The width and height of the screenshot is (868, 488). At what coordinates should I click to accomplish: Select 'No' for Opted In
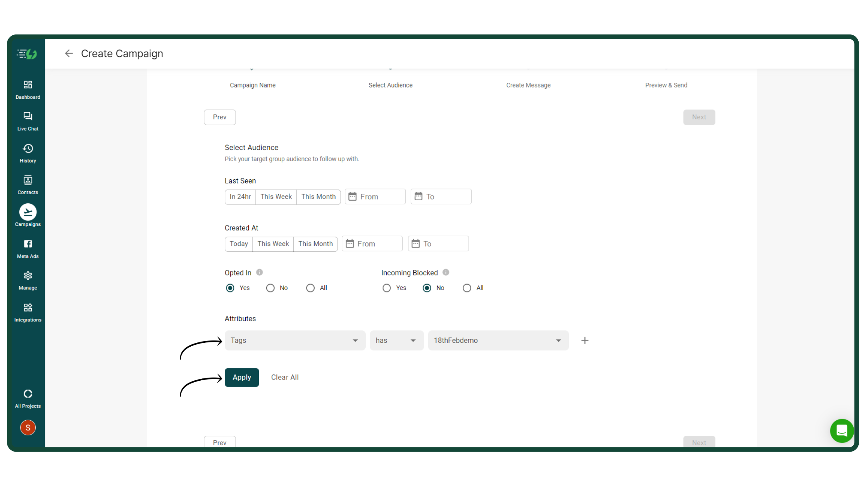270,288
